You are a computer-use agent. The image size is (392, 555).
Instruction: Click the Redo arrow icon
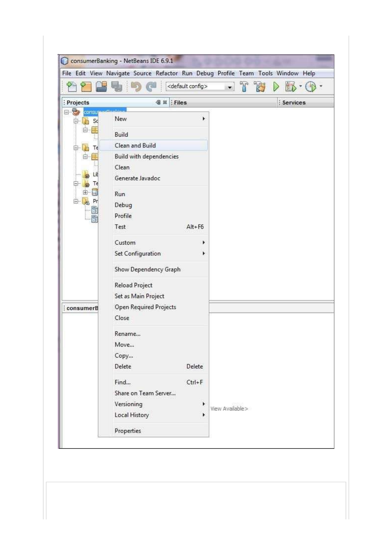click(151, 87)
